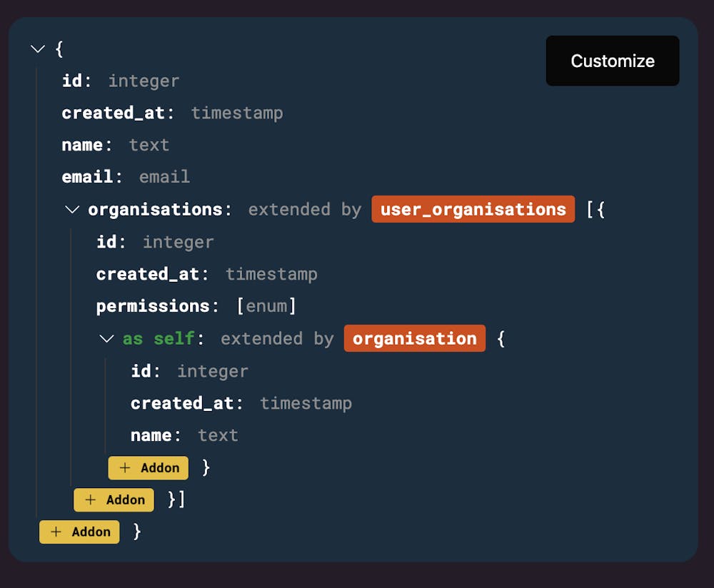
Task: Select the top-level name field
Action: [82, 145]
